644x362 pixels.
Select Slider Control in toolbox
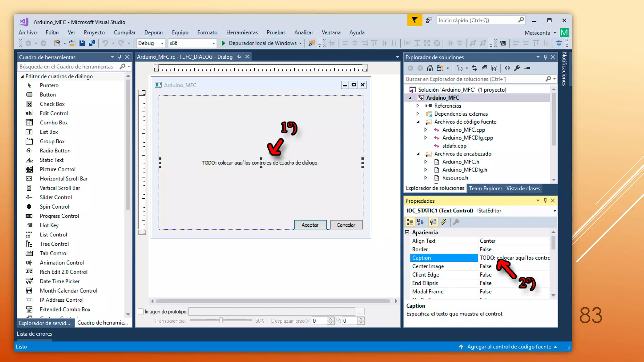[56, 197]
